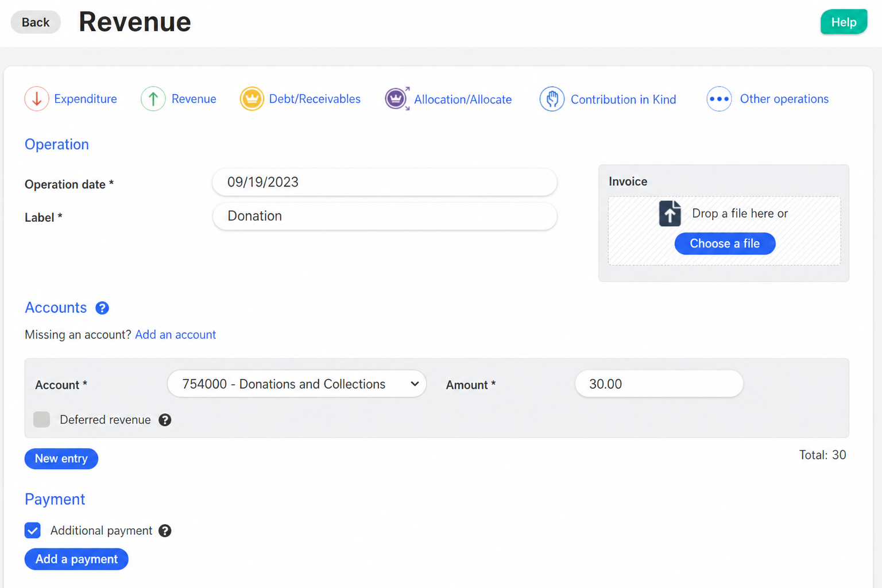Open the Account dropdown showing 754000
The width and height of the screenshot is (882, 588).
click(x=297, y=384)
